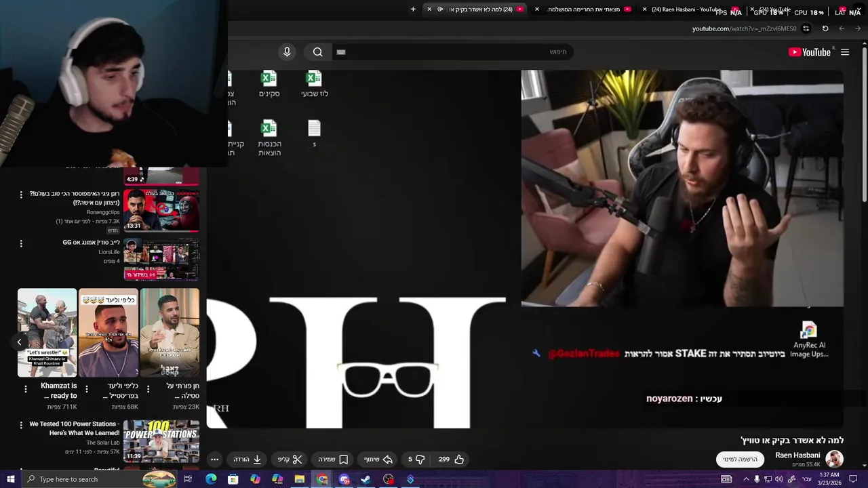Viewport: 868px width, 488px height.
Task: Open 'We Tested 100 Power Stations' title
Action: tap(75, 428)
